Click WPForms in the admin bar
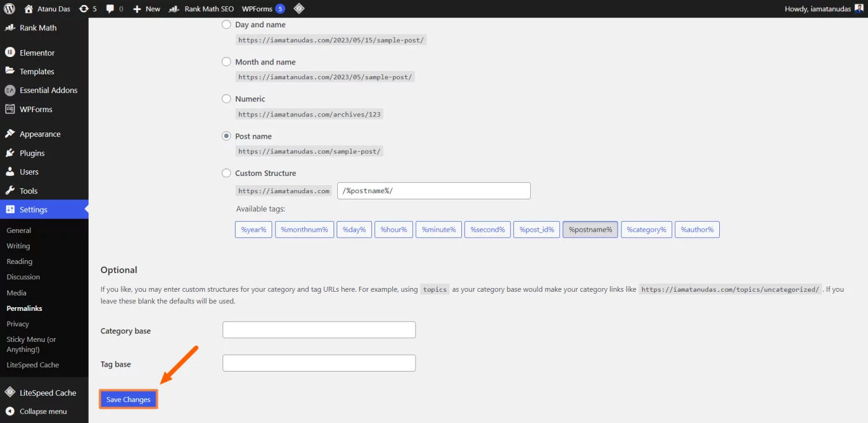 pyautogui.click(x=256, y=9)
